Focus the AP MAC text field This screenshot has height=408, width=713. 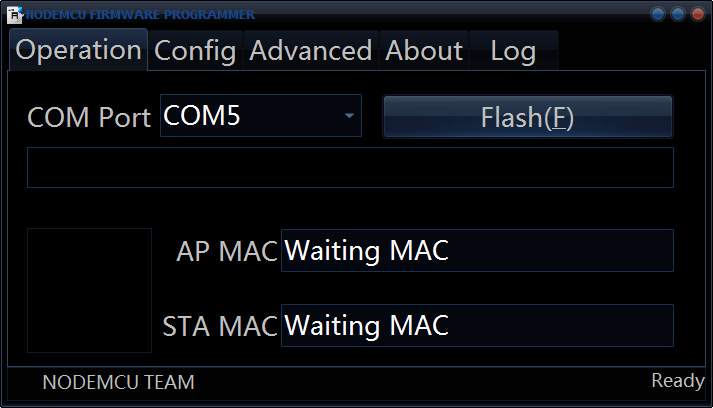pos(477,251)
